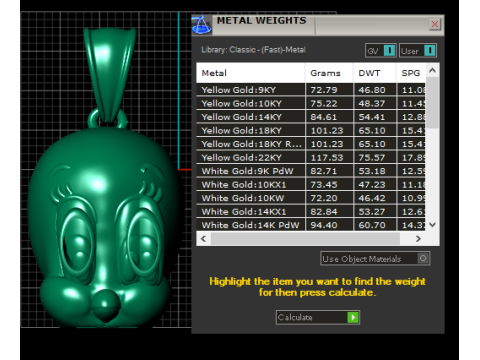
Task: Select the White Gold:14KX1 row
Action: point(311,212)
